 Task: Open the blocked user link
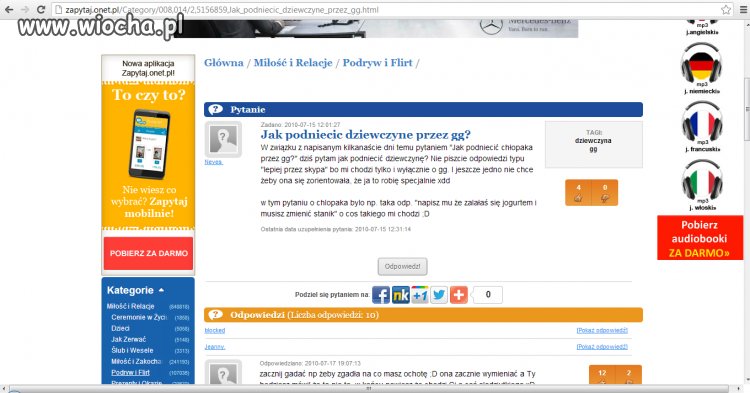pos(215,330)
